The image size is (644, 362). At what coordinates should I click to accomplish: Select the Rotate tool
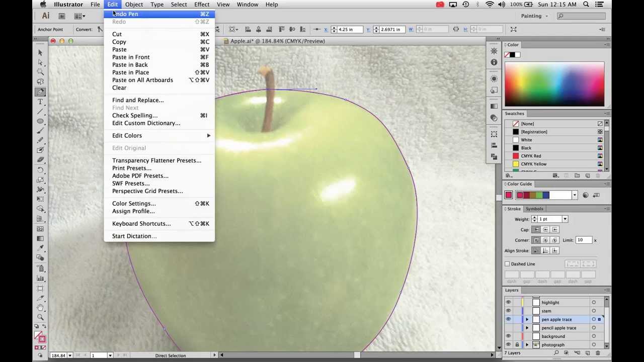pos(40,170)
